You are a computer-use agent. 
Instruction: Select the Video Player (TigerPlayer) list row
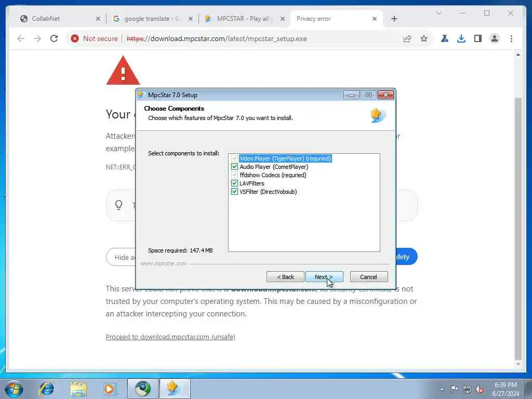click(x=285, y=158)
